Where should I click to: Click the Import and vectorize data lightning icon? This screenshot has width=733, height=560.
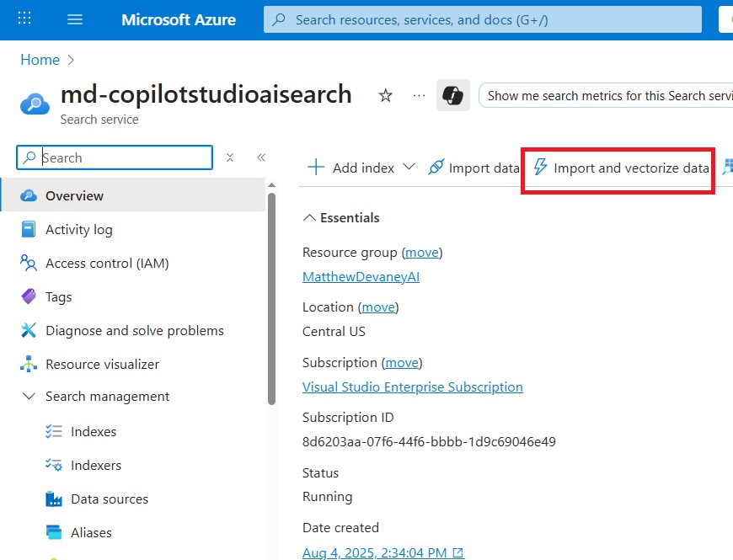tap(540, 167)
